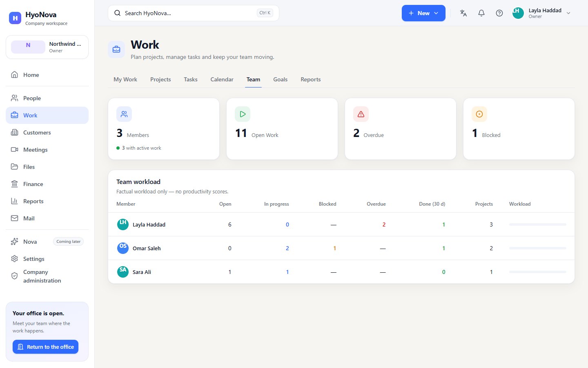Click the Team workload heading
This screenshot has width=588, height=368.
coord(138,182)
